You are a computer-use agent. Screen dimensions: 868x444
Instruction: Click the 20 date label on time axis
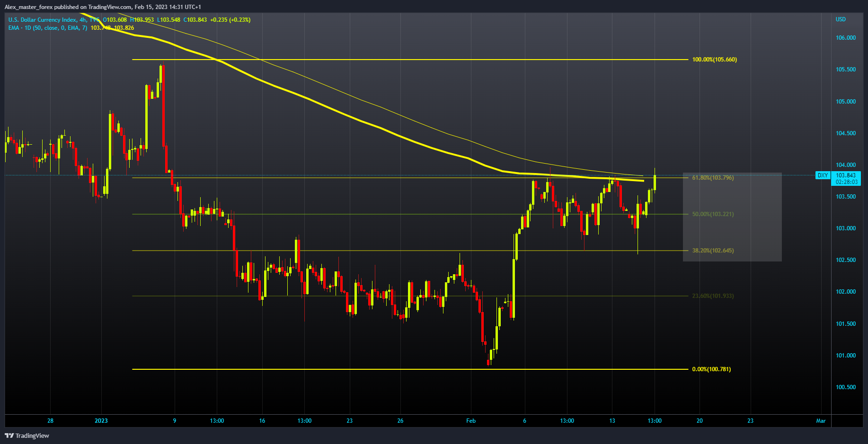pos(700,421)
